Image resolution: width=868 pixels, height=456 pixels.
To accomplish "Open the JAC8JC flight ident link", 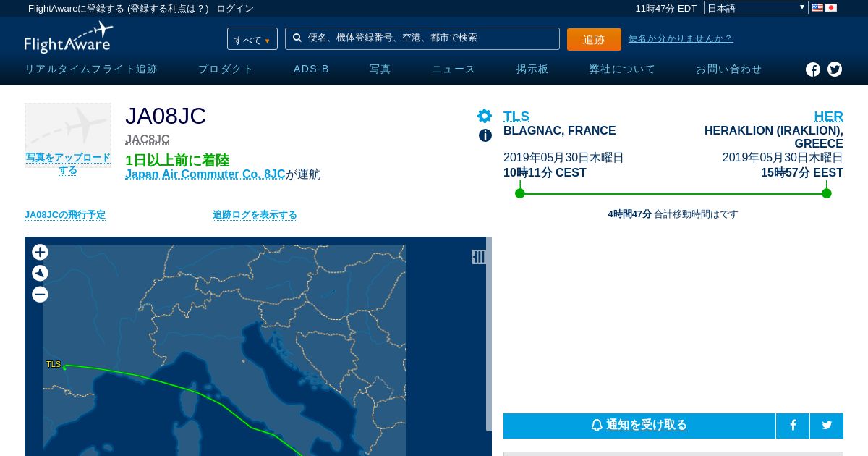I will pyautogui.click(x=148, y=139).
